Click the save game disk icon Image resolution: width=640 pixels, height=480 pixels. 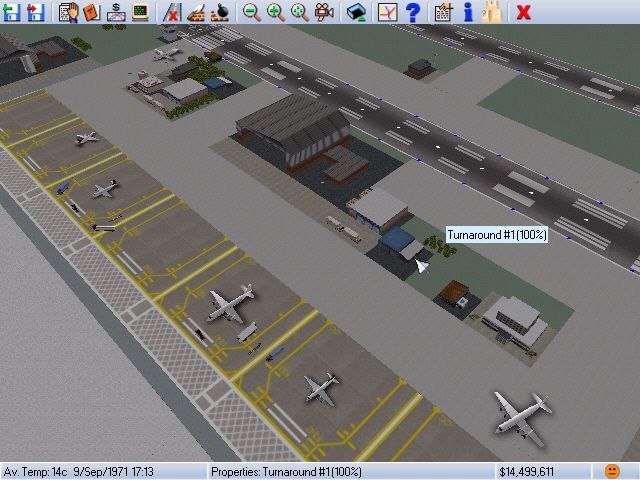pyautogui.click(x=37, y=12)
